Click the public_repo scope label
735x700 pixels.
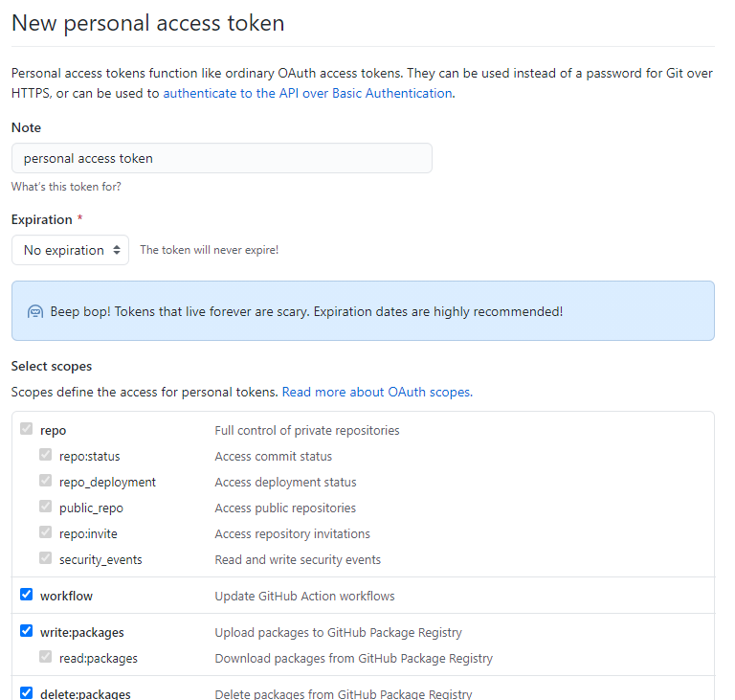pos(91,508)
